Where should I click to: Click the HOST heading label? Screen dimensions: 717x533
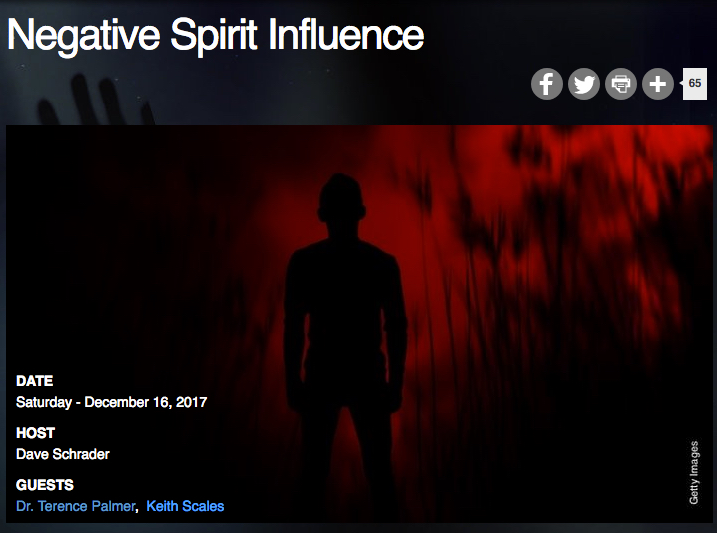coord(35,432)
